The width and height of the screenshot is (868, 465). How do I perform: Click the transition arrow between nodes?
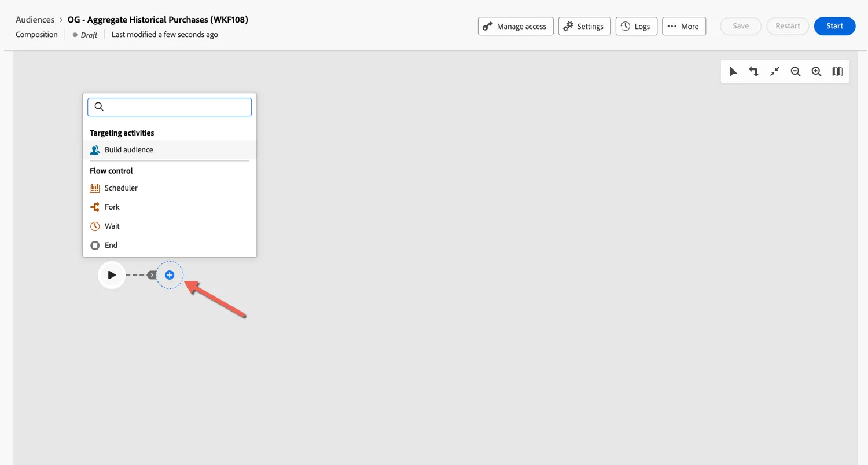pos(152,275)
